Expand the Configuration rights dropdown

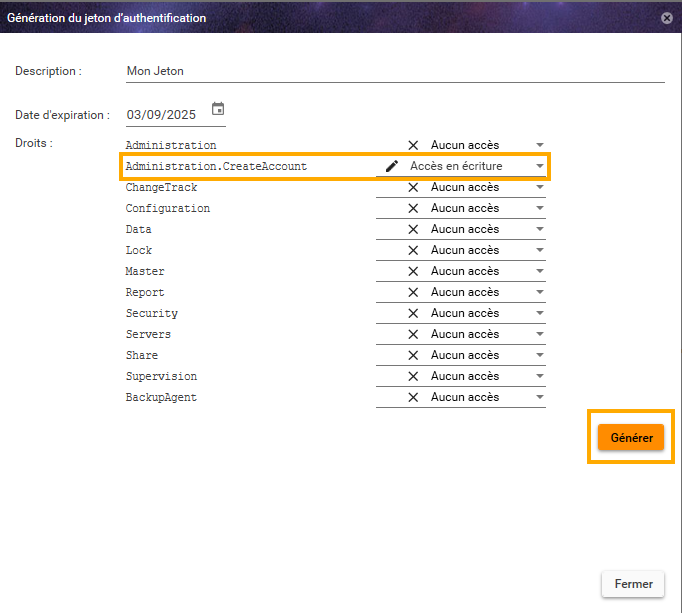click(x=539, y=208)
